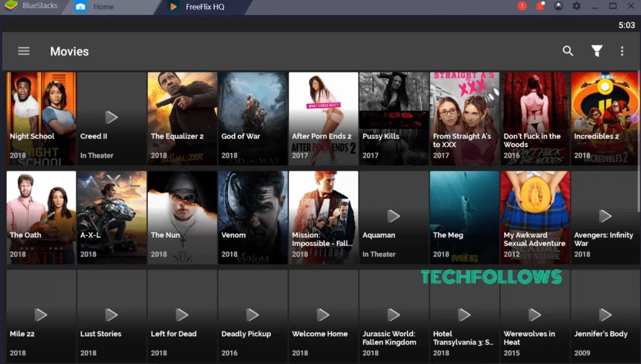Open The Equalizer 2 movie poster
The height and width of the screenshot is (364, 641).
pyautogui.click(x=182, y=118)
